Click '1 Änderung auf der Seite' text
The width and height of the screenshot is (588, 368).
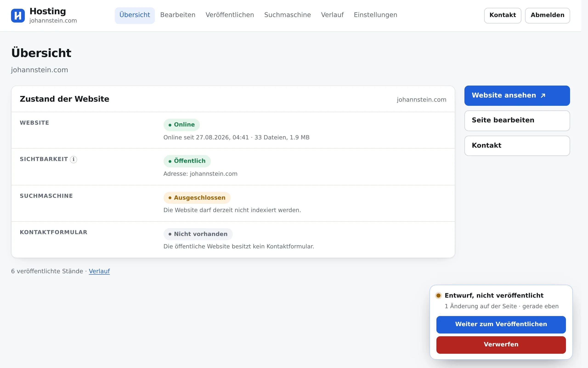pyautogui.click(x=481, y=306)
